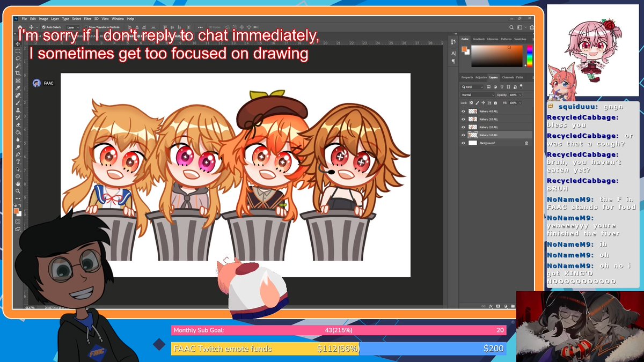Select the Path Selection tool
The width and height of the screenshot is (644, 362).
click(18, 168)
